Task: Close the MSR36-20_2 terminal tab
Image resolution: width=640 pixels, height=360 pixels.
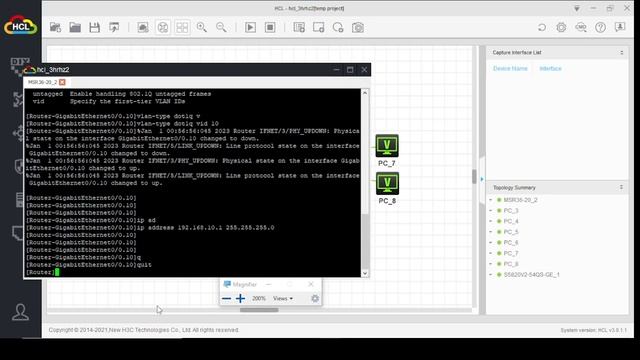Action: click(62, 82)
